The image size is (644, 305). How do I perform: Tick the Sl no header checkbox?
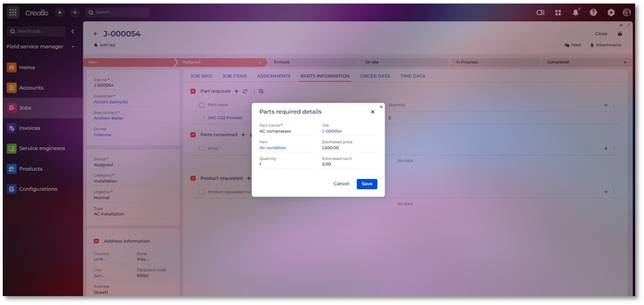tap(201, 148)
